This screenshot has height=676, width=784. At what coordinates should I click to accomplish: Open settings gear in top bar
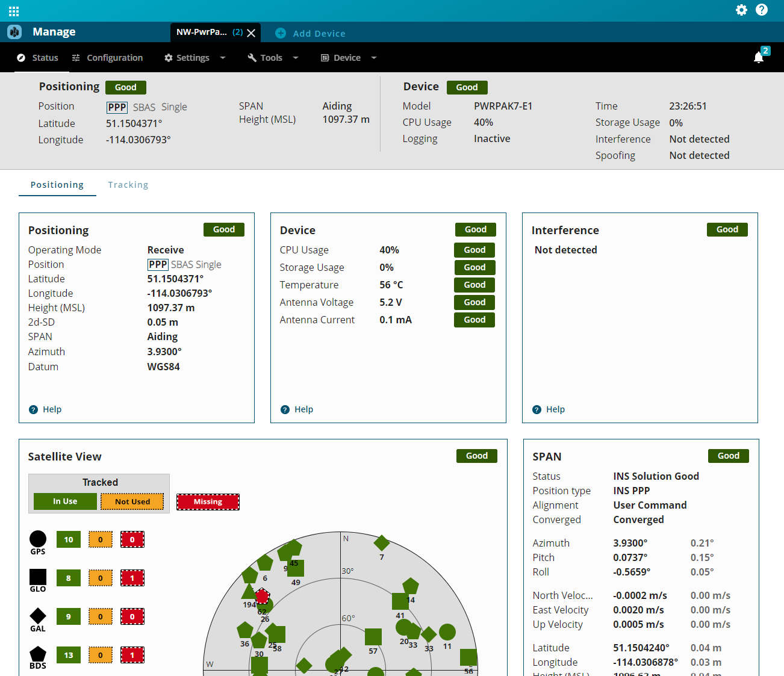click(x=741, y=10)
